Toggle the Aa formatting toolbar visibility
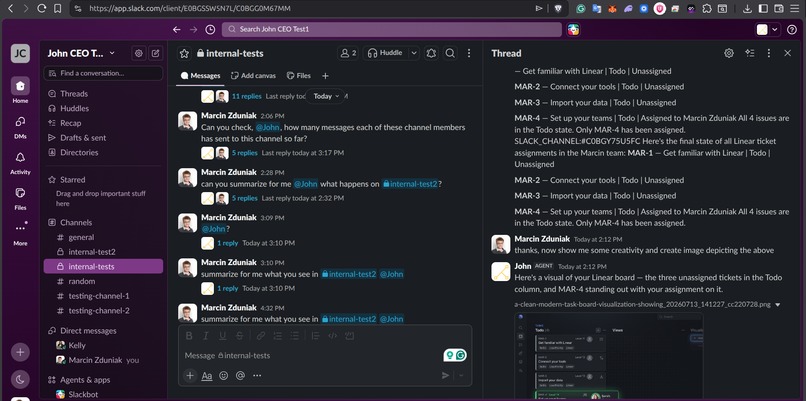The image size is (806, 401). click(207, 375)
